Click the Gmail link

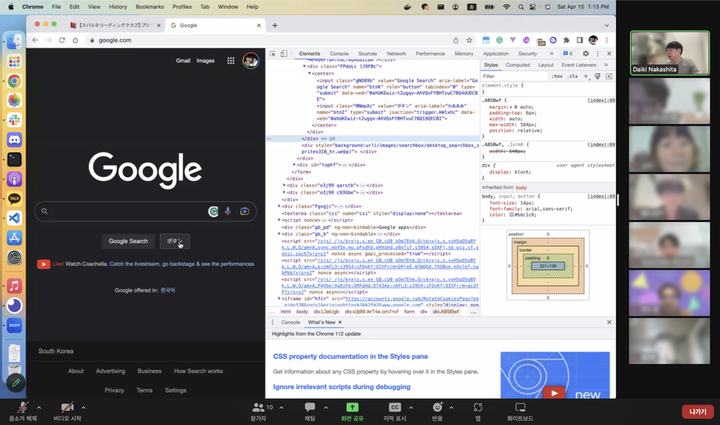coord(183,61)
